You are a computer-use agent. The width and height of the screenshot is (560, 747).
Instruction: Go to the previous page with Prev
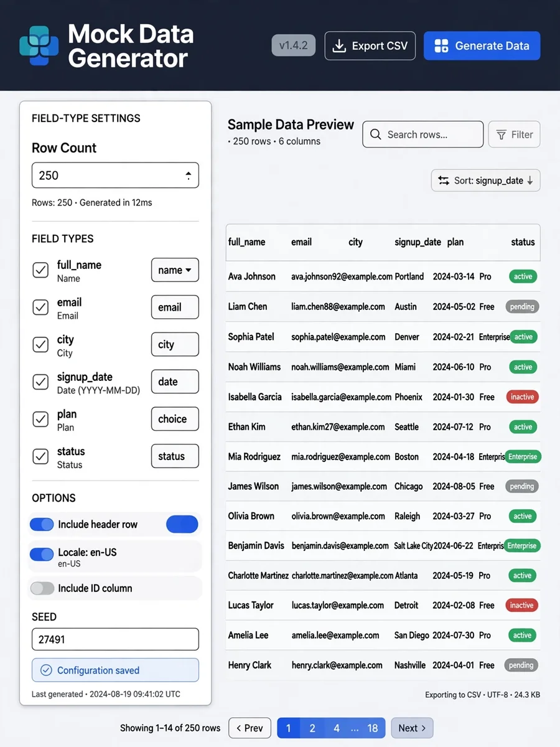click(250, 728)
